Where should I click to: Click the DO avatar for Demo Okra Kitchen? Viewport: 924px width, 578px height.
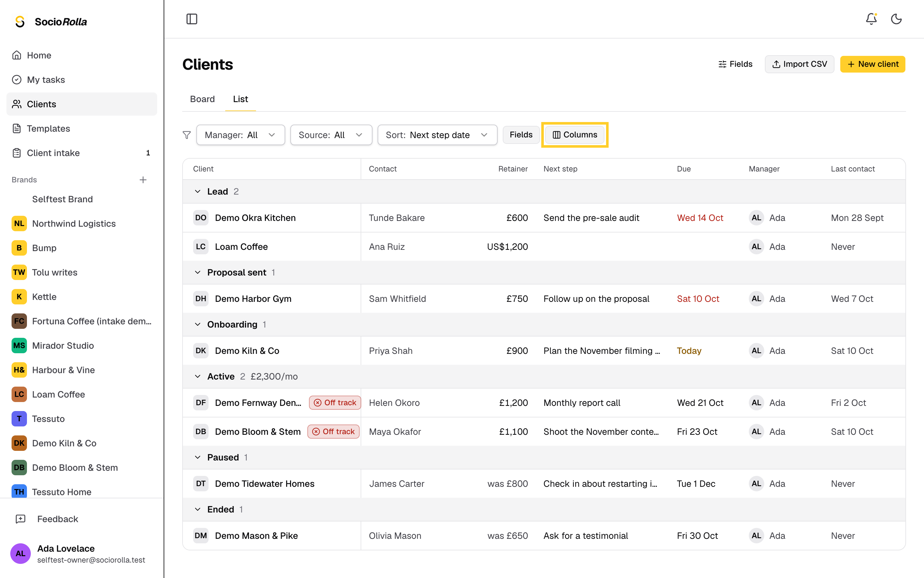(201, 218)
